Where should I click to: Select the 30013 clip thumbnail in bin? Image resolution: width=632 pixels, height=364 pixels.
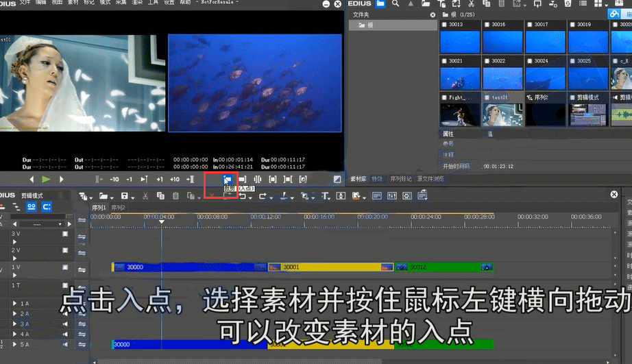[460, 41]
